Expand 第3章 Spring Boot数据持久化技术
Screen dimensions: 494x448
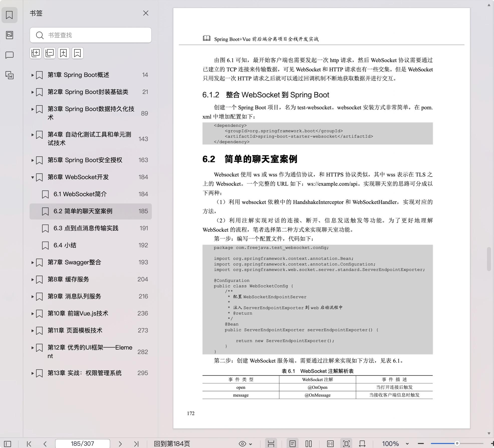coord(33,109)
